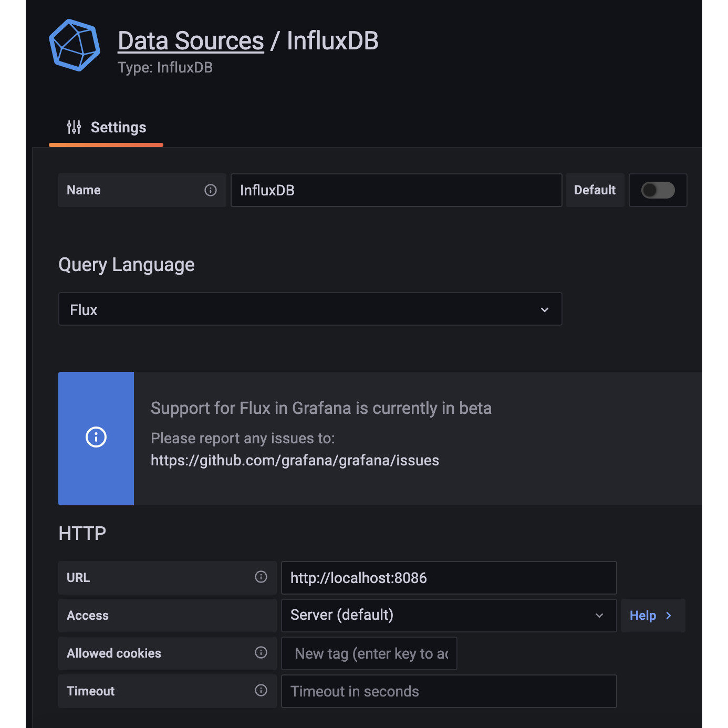This screenshot has width=728, height=728.
Task: Click the arrow chevron next to Help
Action: coord(668,615)
